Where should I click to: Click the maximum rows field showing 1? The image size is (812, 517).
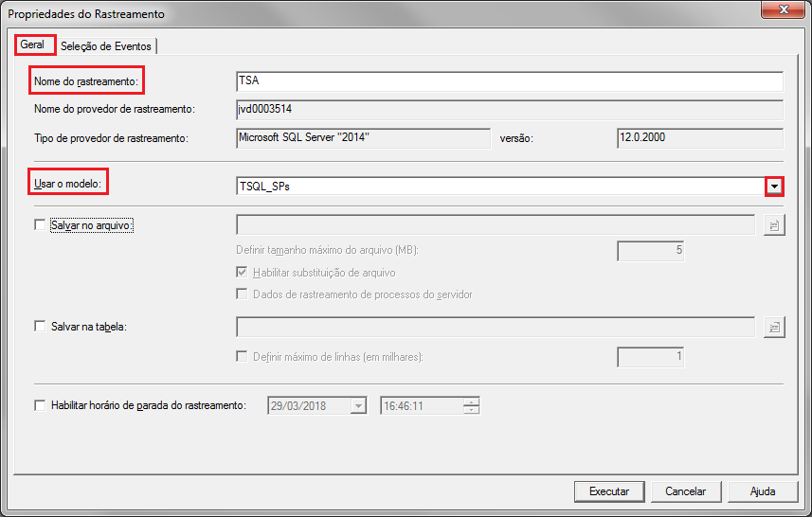(x=650, y=357)
